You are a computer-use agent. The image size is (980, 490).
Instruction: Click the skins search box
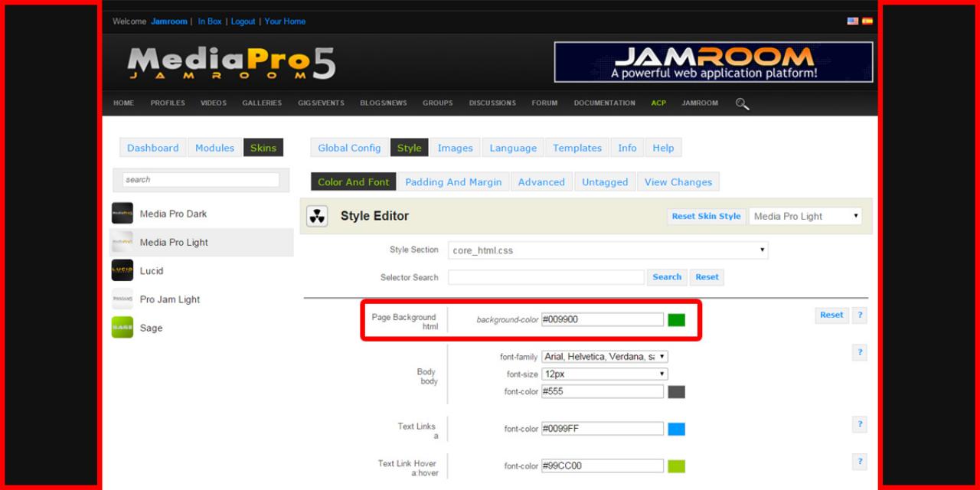click(x=201, y=180)
